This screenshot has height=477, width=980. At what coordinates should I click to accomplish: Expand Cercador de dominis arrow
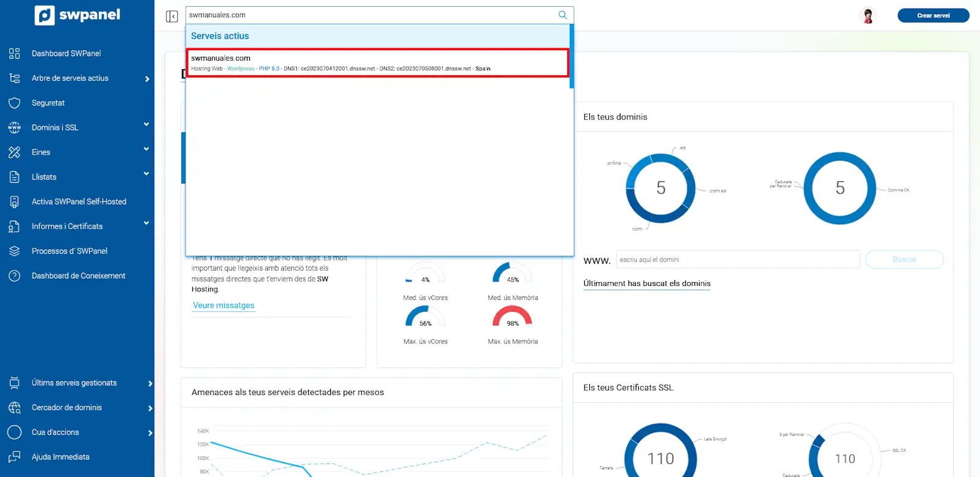coord(150,408)
